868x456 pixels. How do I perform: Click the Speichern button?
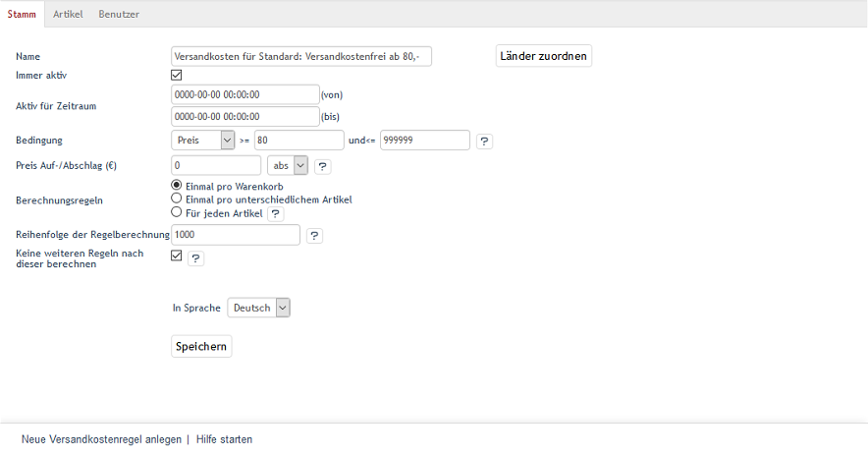201,346
